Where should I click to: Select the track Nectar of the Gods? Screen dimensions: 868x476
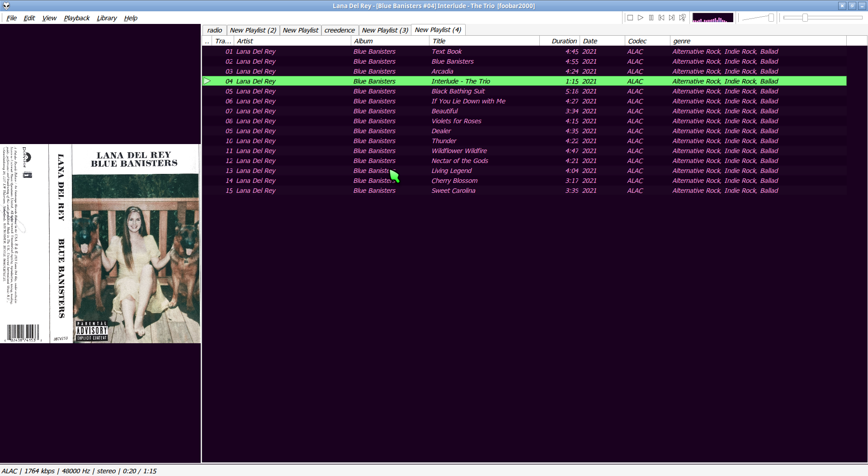[524, 161]
